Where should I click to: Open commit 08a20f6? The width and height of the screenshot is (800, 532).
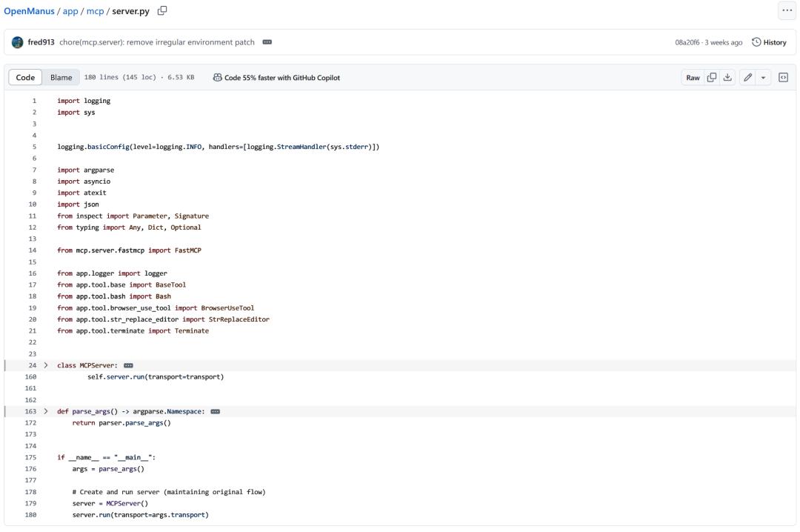[x=687, y=42]
